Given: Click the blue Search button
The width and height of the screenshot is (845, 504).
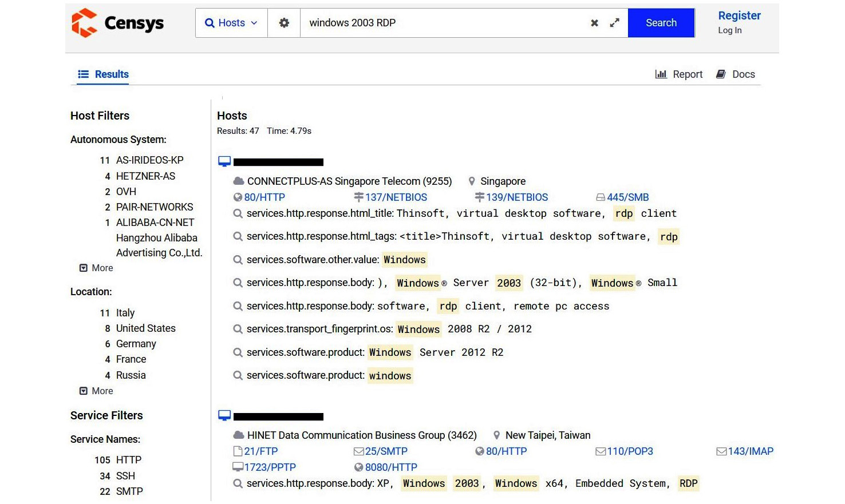Looking at the screenshot, I should [661, 23].
